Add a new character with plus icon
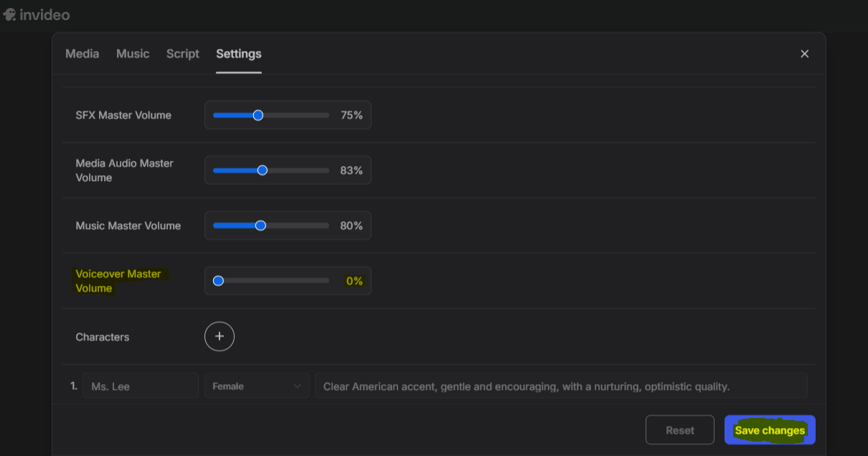 pyautogui.click(x=220, y=336)
